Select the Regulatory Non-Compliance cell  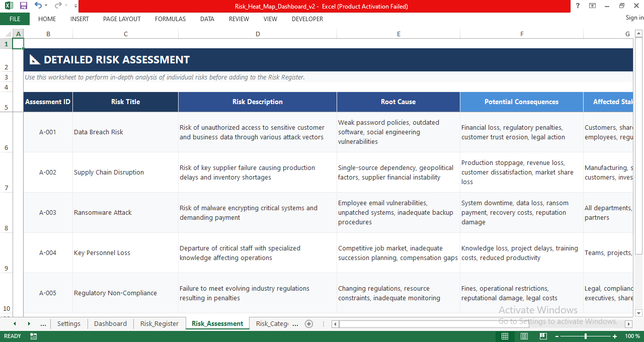tap(126, 293)
